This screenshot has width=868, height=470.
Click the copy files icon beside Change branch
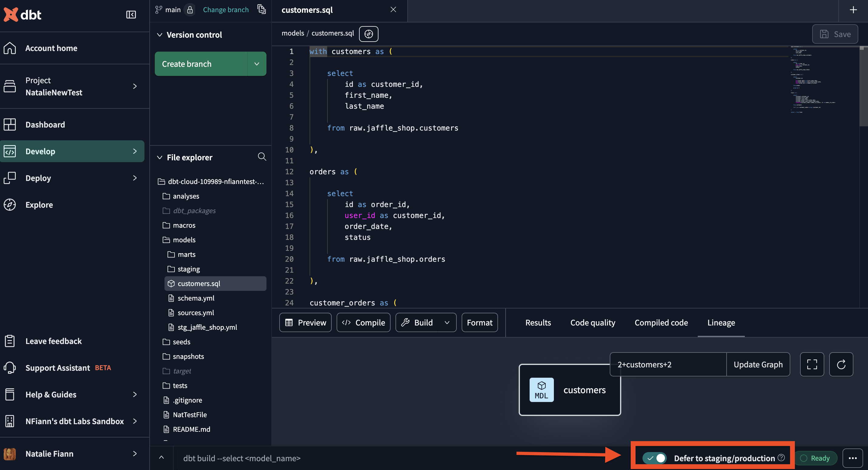coord(262,9)
